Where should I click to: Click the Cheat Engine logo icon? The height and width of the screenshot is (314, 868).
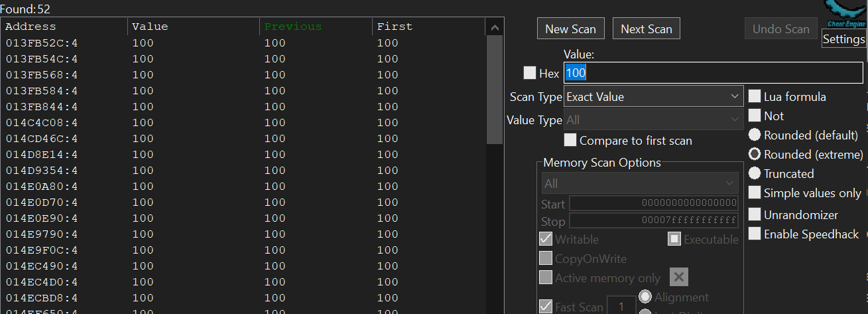843,13
